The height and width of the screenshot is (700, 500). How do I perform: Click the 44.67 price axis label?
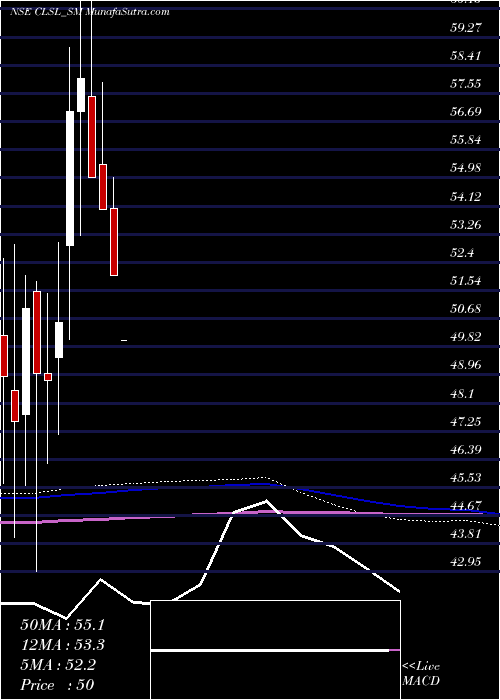point(466,505)
